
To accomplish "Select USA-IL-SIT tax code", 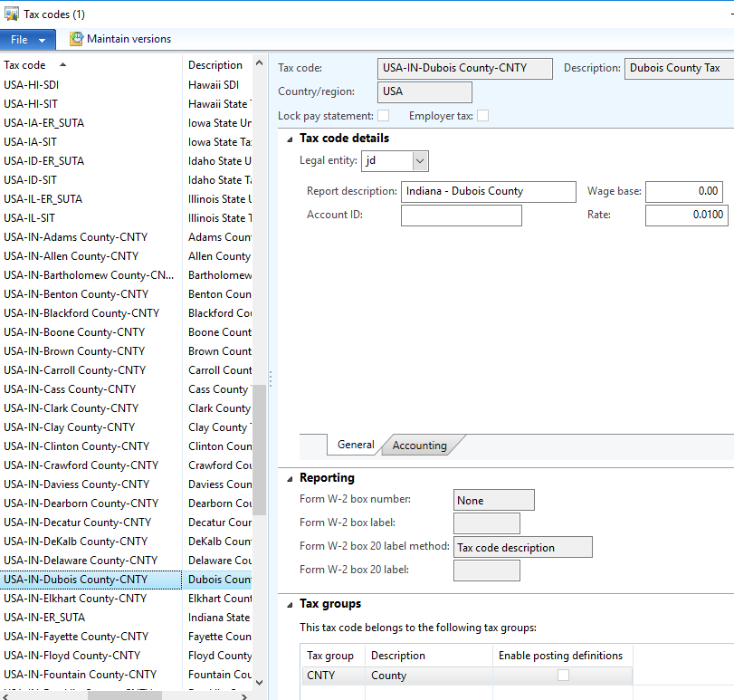I will point(30,218).
